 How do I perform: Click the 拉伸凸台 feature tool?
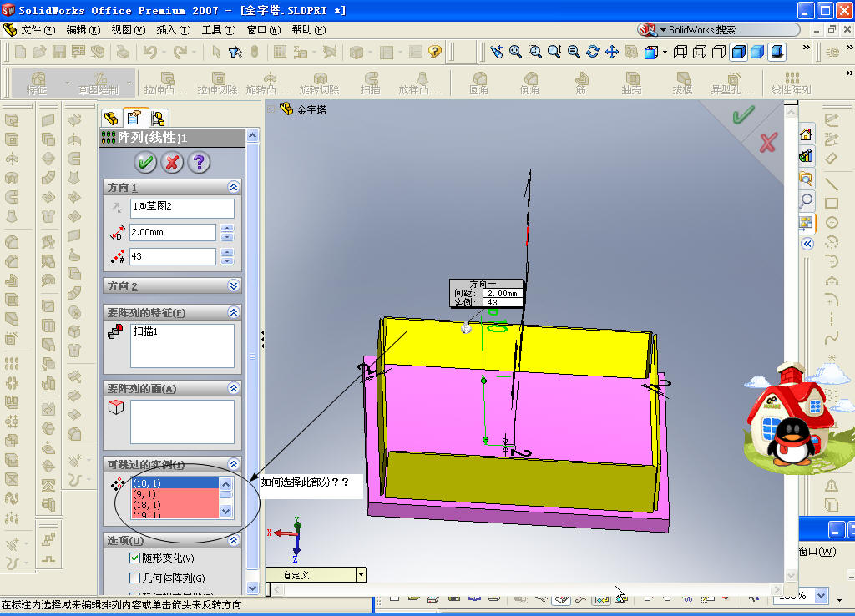click(165, 83)
